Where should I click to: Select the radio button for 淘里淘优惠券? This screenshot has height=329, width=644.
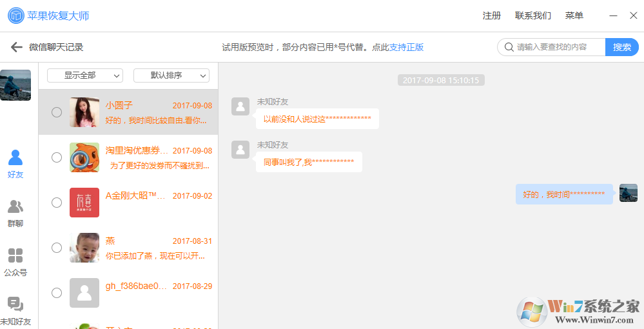[x=57, y=157]
